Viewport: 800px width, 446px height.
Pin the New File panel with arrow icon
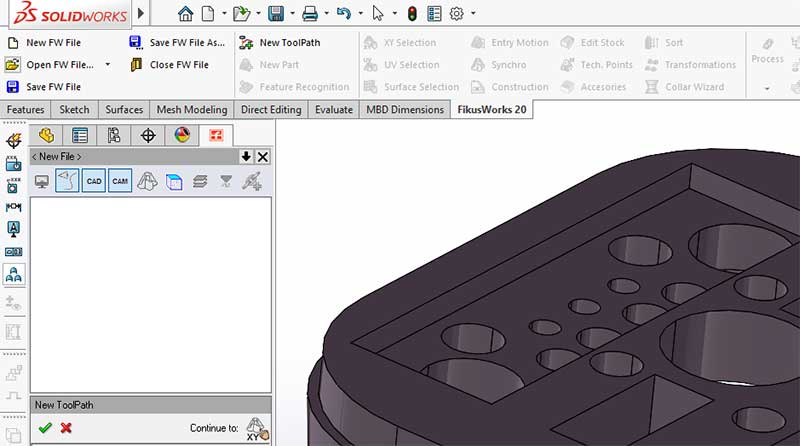(x=246, y=157)
